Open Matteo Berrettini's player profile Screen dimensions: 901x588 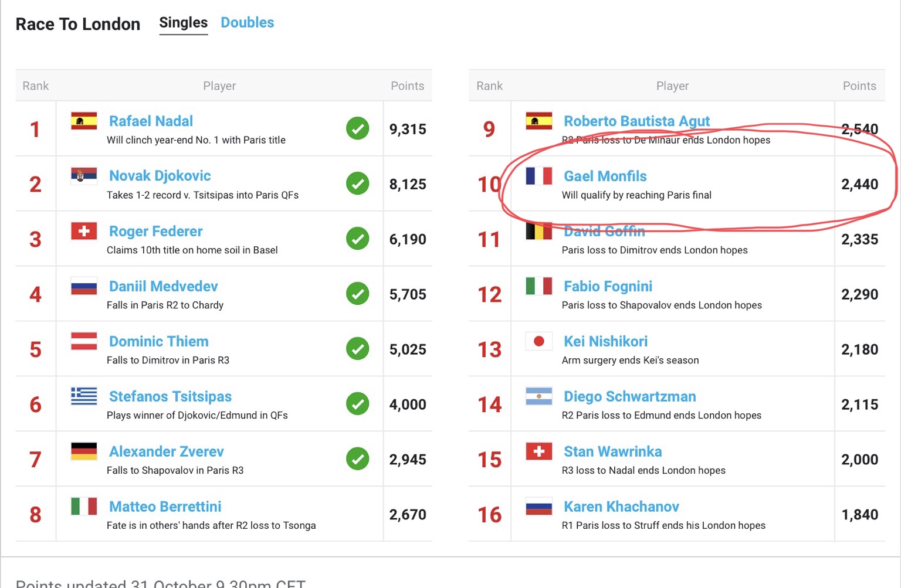[x=165, y=507]
